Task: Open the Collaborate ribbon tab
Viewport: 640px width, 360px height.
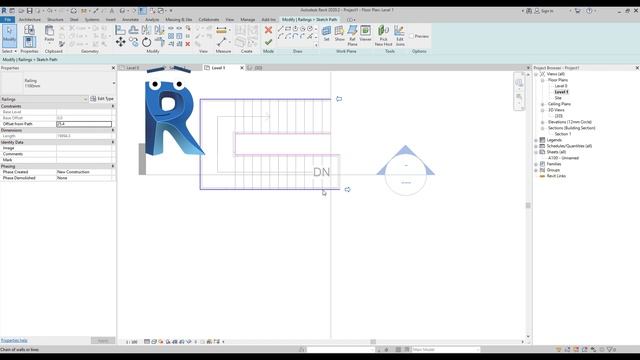Action: [209, 20]
